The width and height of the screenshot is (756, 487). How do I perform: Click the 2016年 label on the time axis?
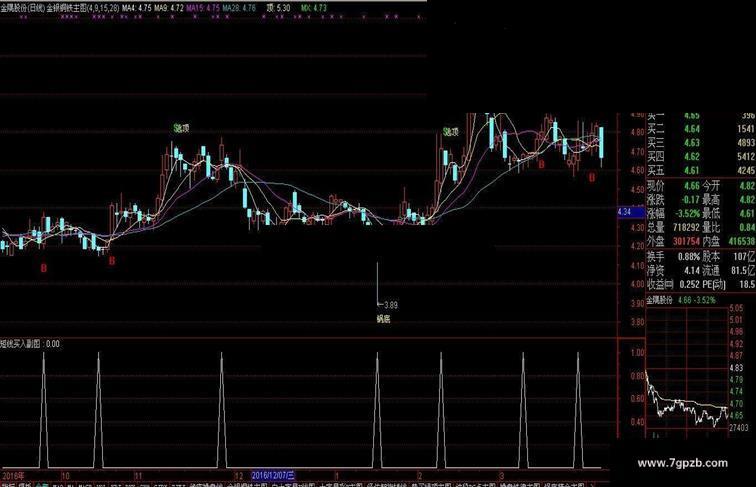point(14,476)
